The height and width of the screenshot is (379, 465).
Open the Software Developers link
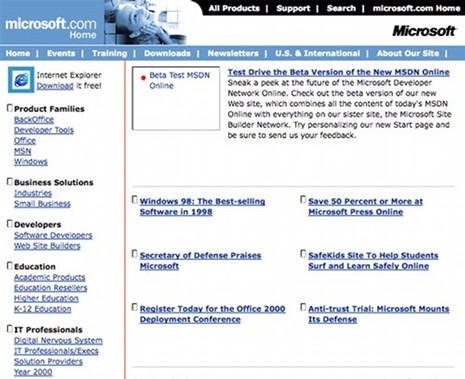(x=53, y=235)
